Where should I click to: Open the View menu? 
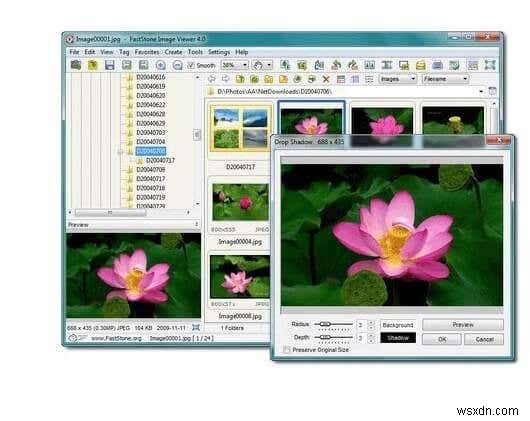point(106,52)
